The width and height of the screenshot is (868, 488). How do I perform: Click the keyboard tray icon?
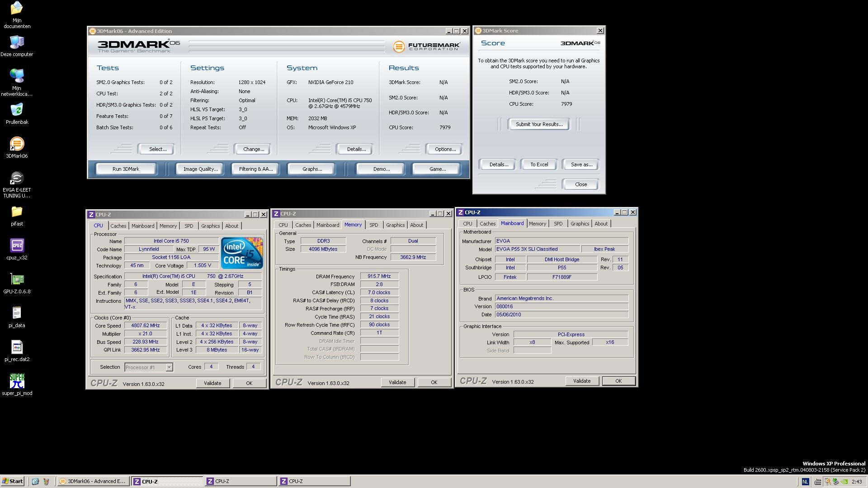click(x=817, y=482)
